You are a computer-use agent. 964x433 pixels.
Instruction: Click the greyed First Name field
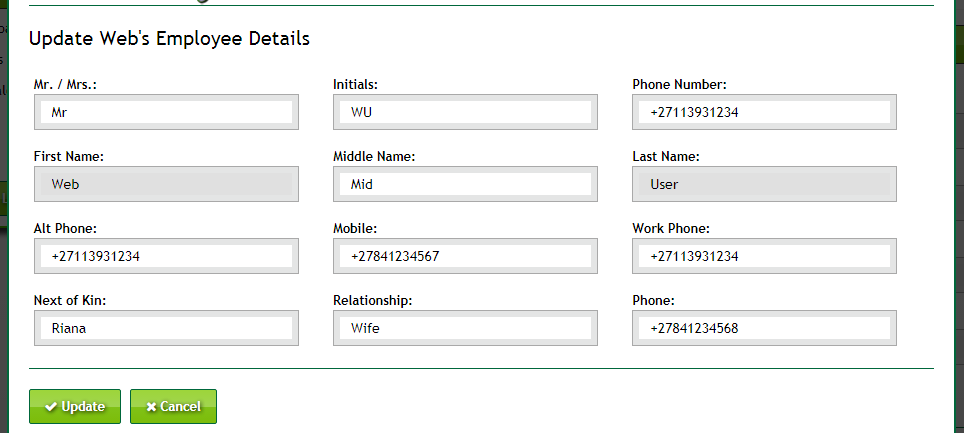click(166, 184)
